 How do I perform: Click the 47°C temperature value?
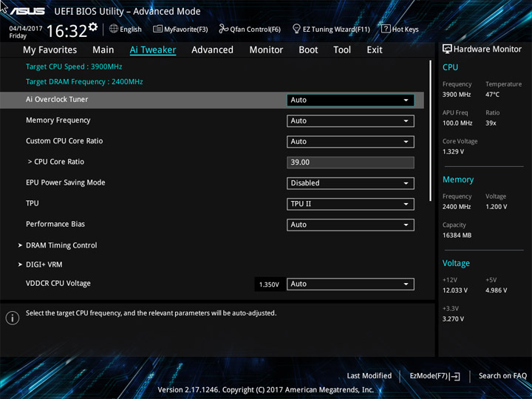492,95
